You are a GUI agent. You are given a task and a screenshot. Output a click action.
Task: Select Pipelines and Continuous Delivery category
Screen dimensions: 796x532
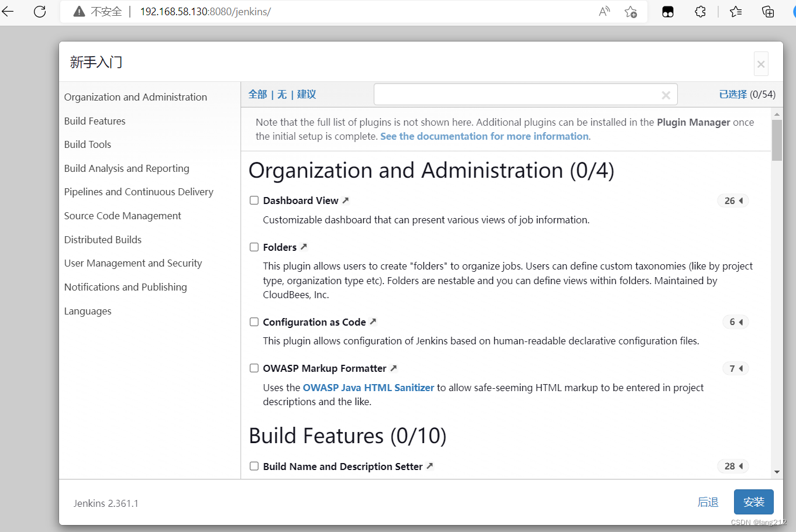click(x=139, y=192)
